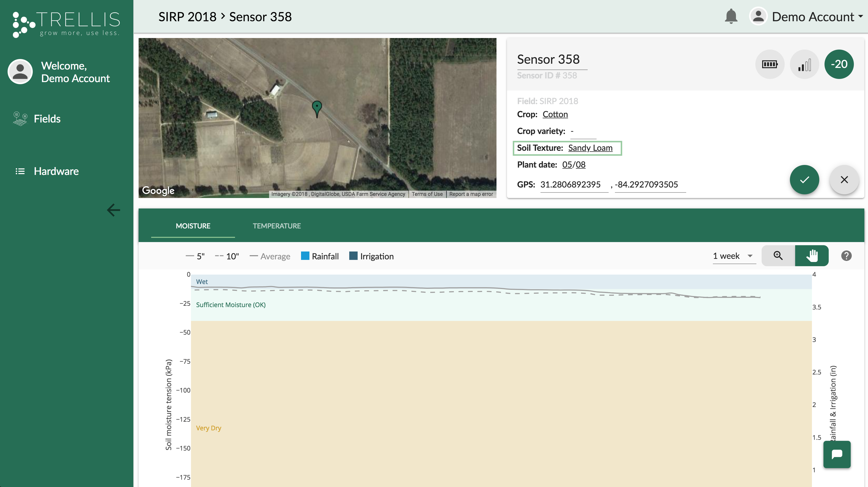Select the chart zoom magnifier tool
This screenshot has height=487, width=868.
coord(778,256)
